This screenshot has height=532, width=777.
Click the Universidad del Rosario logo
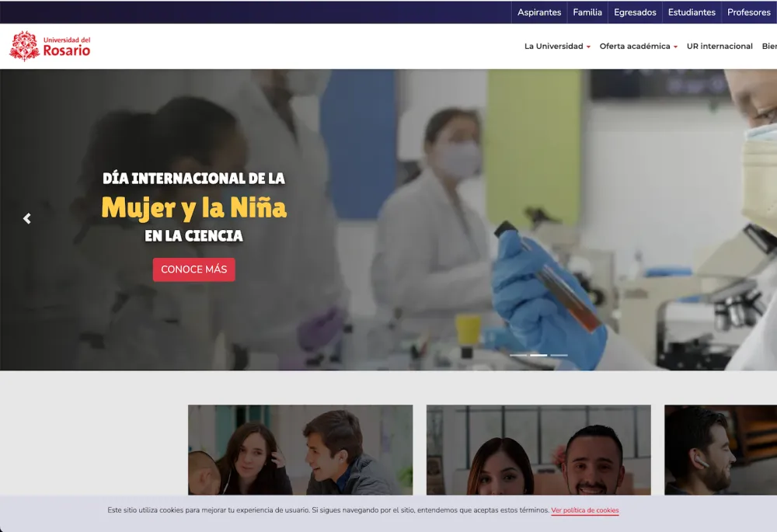50,46
